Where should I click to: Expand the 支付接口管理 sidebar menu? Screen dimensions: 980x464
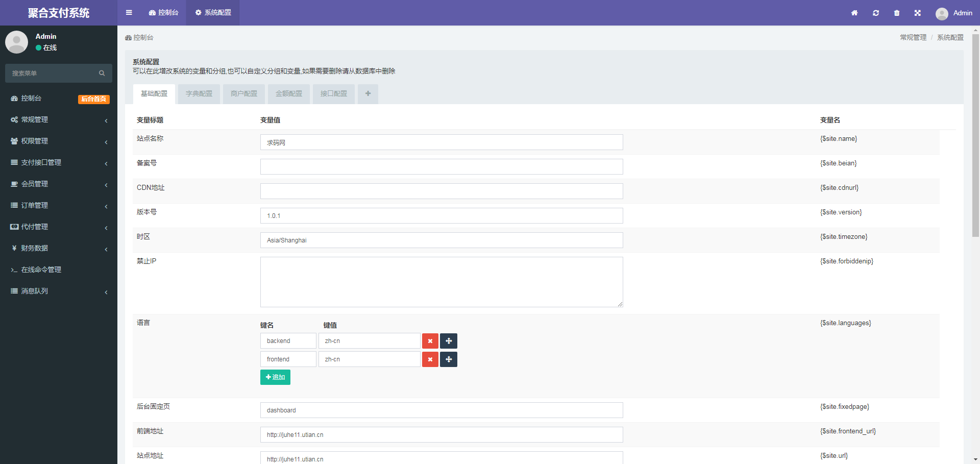pos(59,162)
